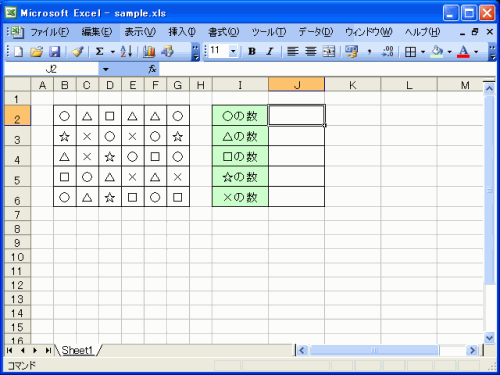The height and width of the screenshot is (375, 500).
Task: Select cell I2 labeled ○の数
Action: [x=240, y=116]
